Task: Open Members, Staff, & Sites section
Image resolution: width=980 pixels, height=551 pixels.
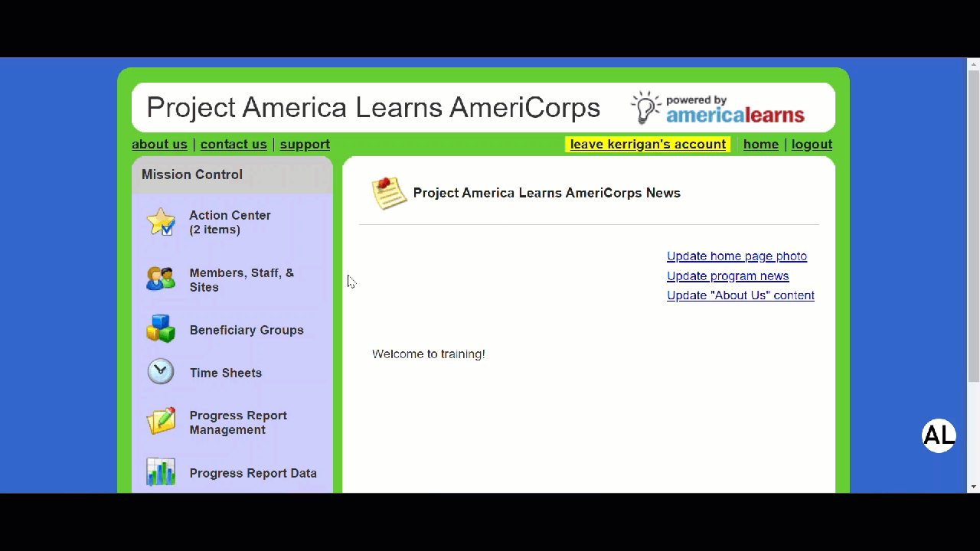Action: click(x=241, y=280)
